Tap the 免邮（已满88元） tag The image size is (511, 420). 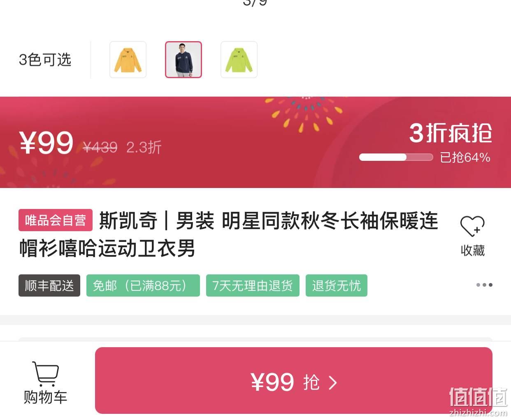(x=143, y=285)
